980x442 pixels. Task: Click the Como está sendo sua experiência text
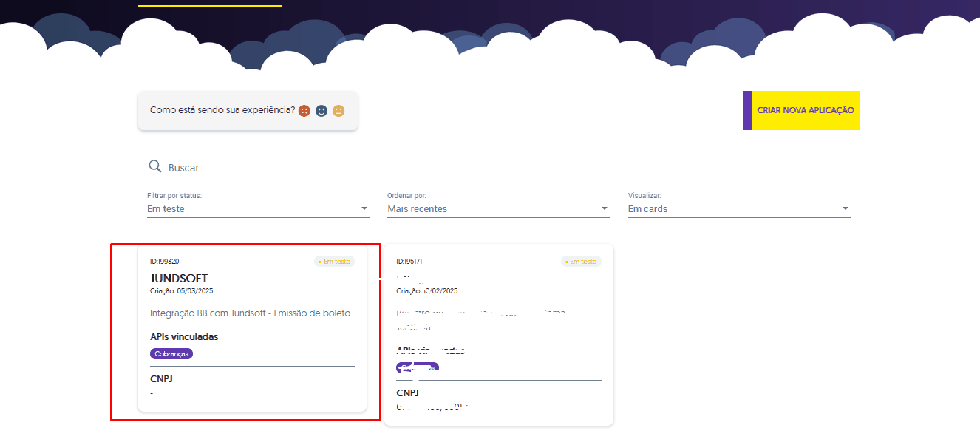pyautogui.click(x=222, y=110)
